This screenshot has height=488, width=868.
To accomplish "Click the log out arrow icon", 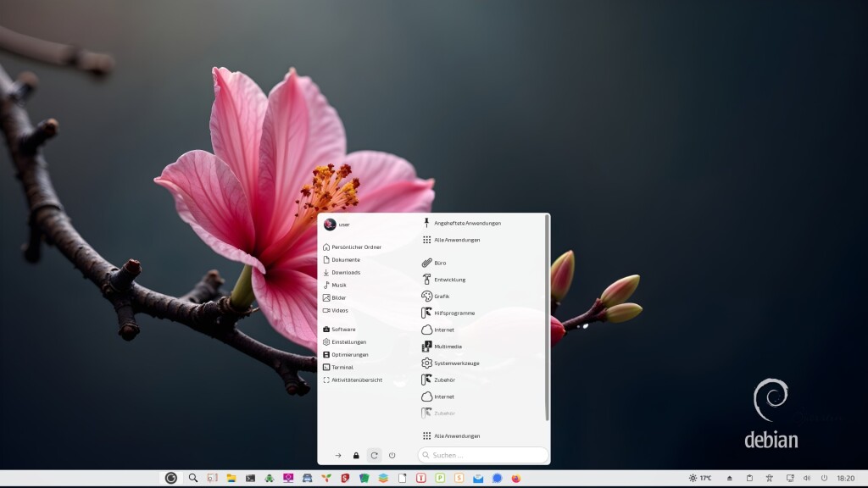I will pos(338,455).
